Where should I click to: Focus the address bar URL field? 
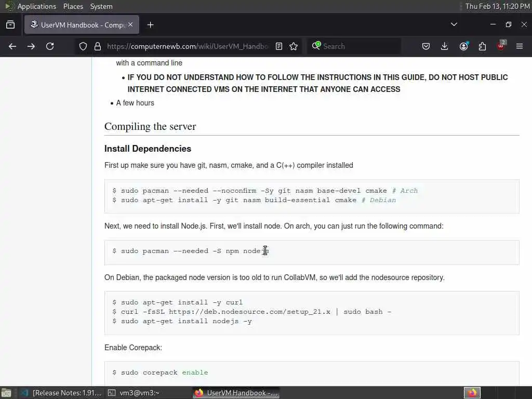tap(187, 46)
